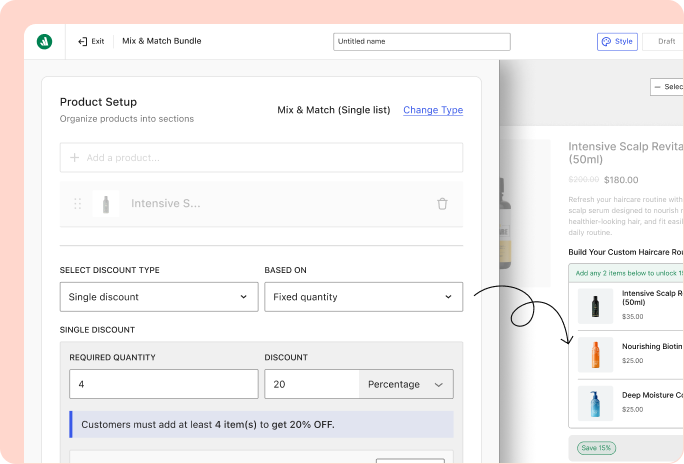Open the Fixed quantity dropdown

363,297
